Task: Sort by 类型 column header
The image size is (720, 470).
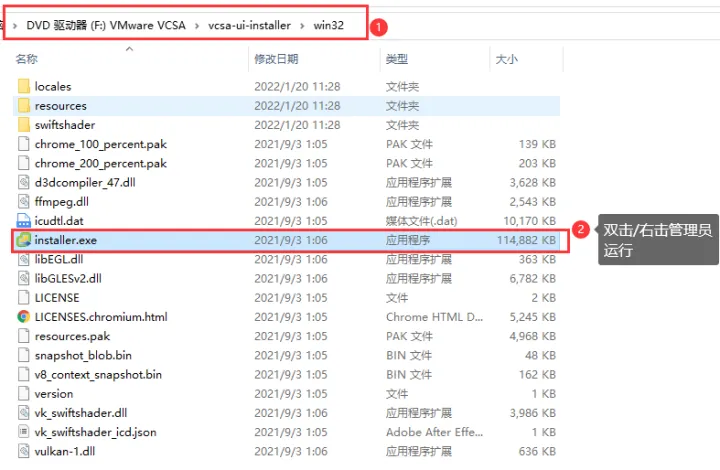Action: [397, 59]
